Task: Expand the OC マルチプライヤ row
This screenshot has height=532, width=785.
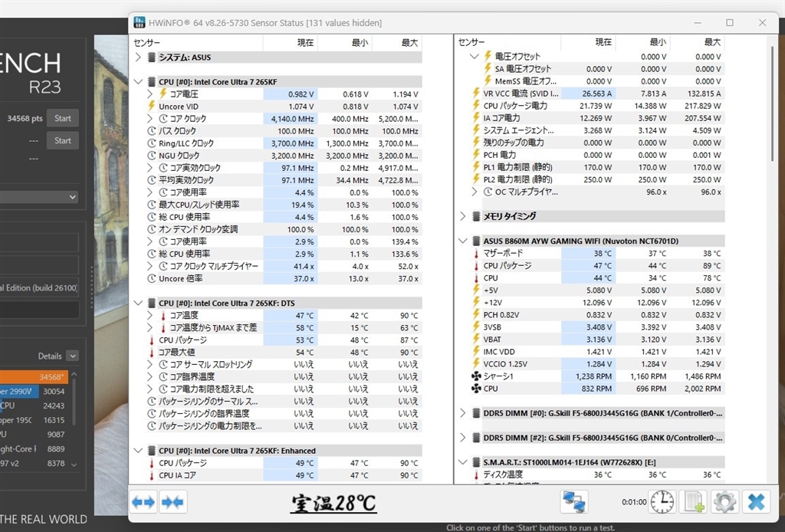Action: (x=474, y=192)
